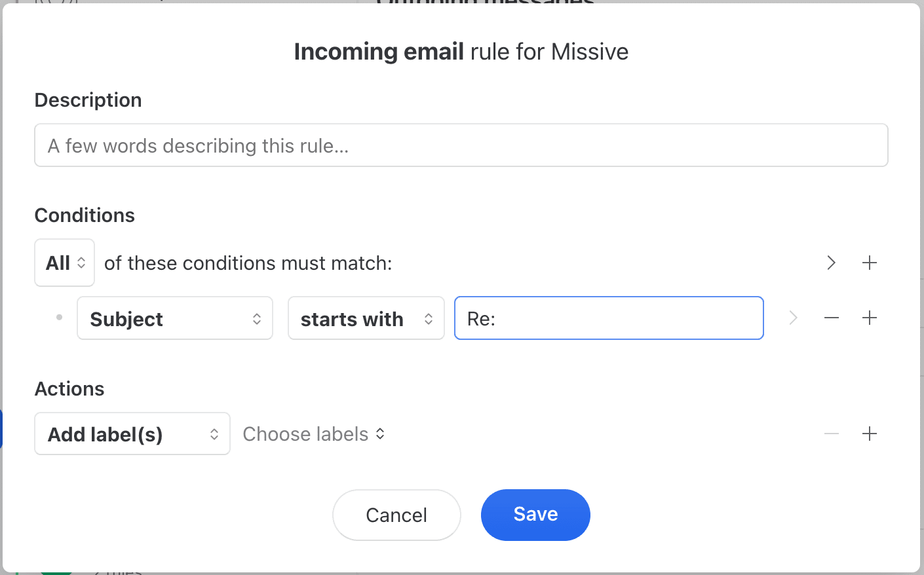
Task: Open the Subject condition field dropdown
Action: pos(175,318)
